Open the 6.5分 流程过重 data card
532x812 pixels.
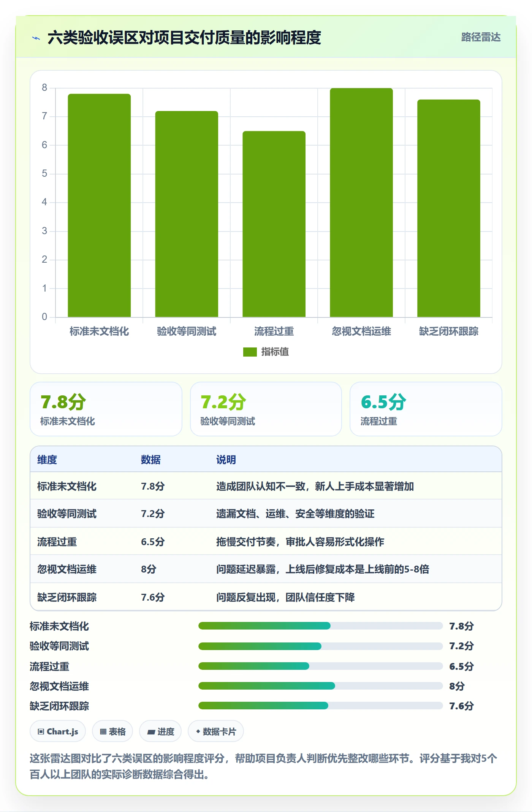pyautogui.click(x=426, y=409)
